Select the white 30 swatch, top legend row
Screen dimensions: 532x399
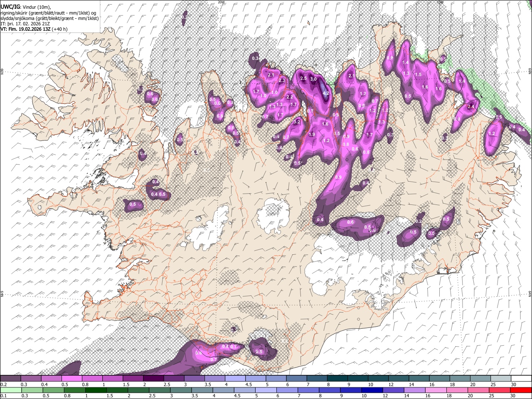[x=522, y=379]
